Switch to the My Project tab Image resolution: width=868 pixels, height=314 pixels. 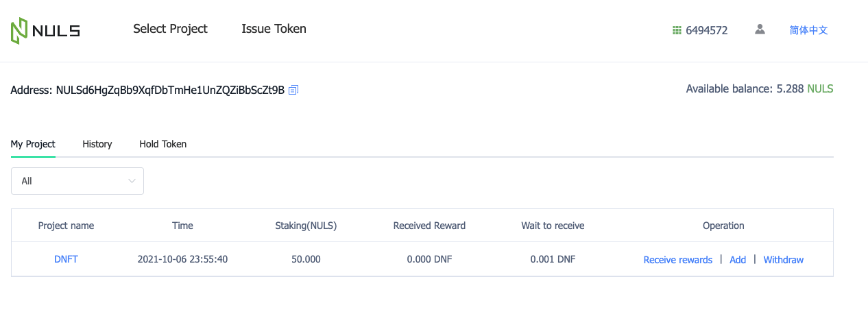point(33,144)
